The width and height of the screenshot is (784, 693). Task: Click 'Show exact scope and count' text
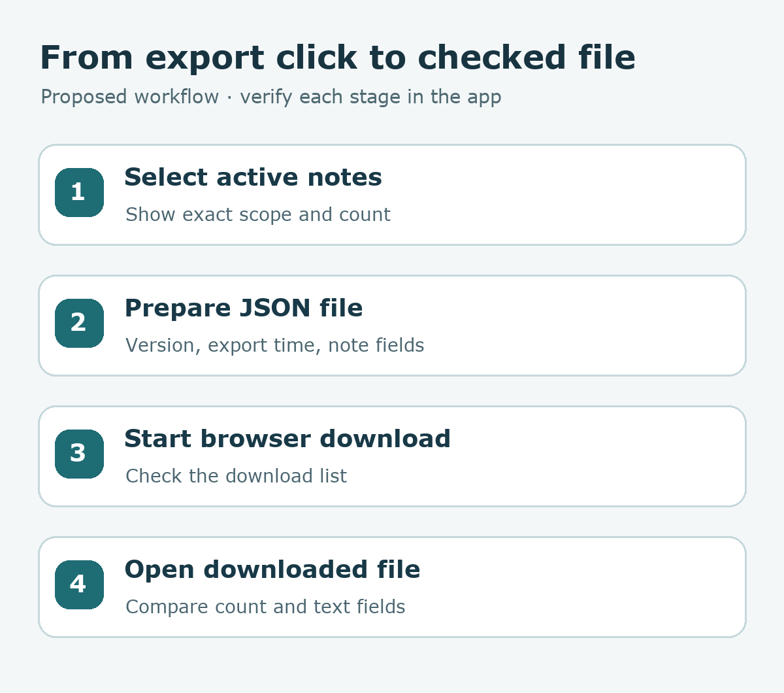(x=258, y=214)
